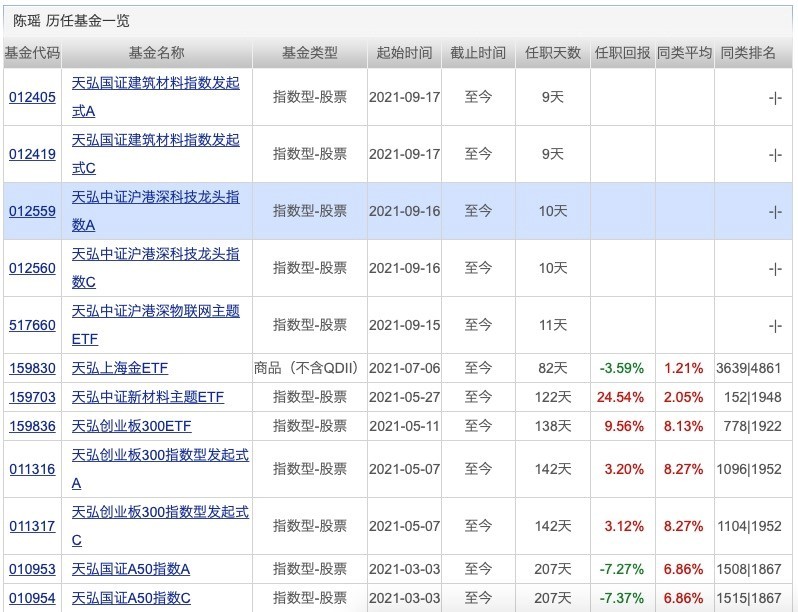Open 天弘中证沪港深物联网主题ETF fund link

point(156,325)
